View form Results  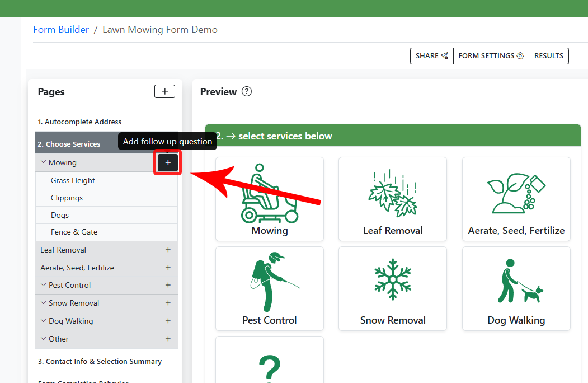coord(549,56)
